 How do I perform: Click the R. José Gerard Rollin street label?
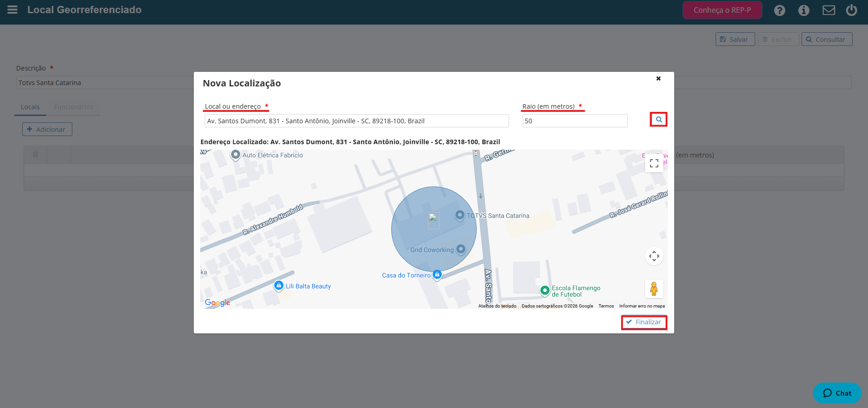[x=639, y=204]
